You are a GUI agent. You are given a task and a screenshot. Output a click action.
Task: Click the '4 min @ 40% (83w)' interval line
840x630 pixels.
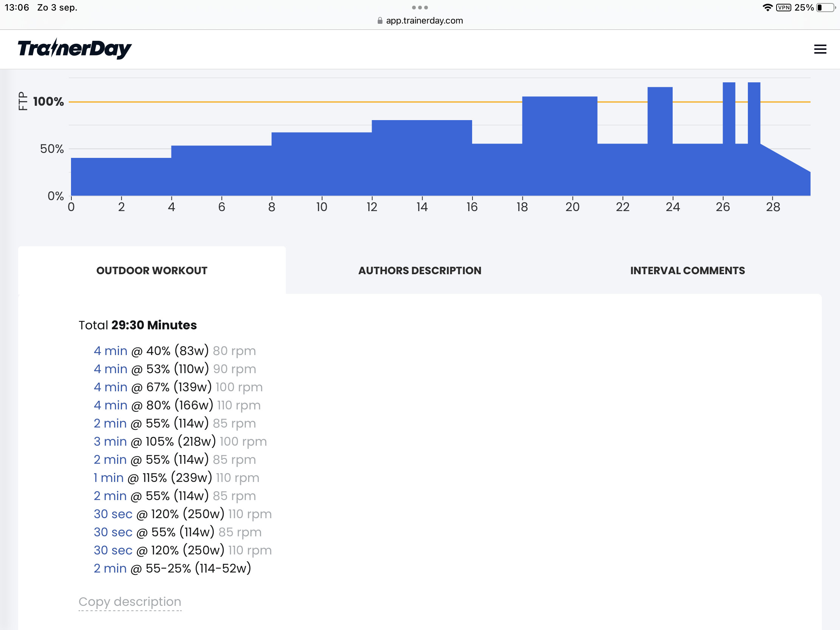[x=174, y=351]
